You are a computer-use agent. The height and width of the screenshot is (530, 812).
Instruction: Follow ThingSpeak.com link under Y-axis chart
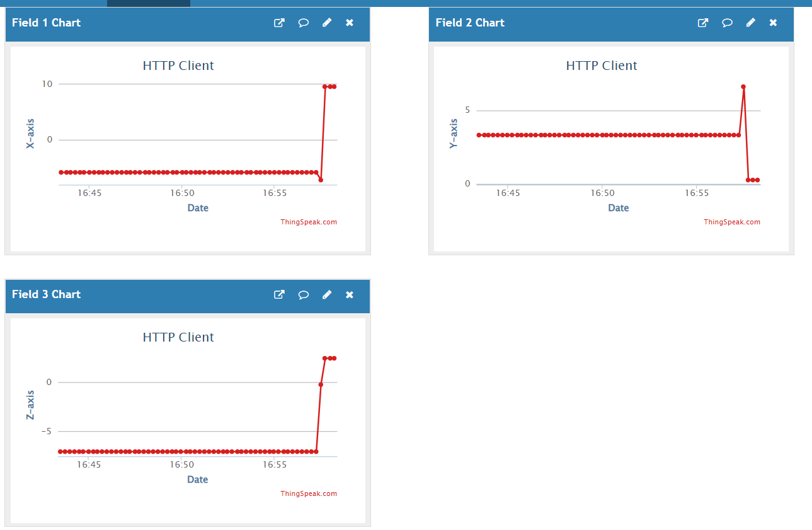(732, 222)
